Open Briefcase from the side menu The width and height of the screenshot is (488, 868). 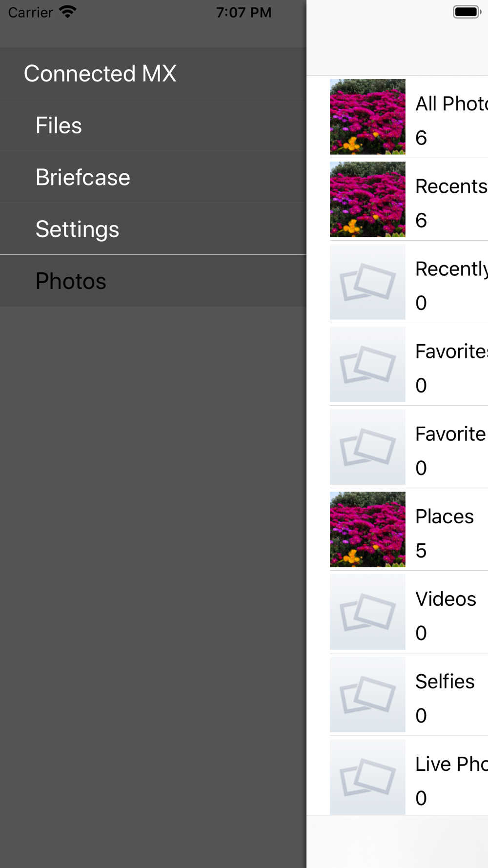point(153,177)
